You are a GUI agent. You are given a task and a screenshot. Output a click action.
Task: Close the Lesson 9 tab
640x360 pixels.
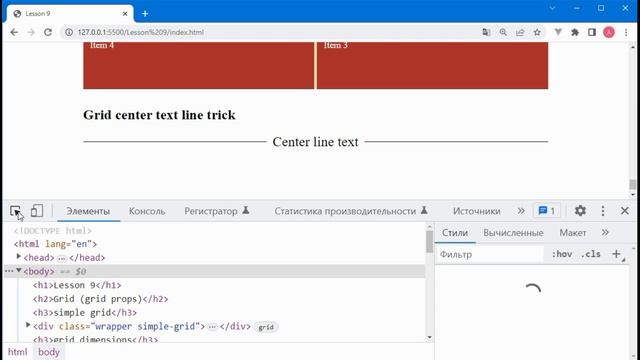125,14
